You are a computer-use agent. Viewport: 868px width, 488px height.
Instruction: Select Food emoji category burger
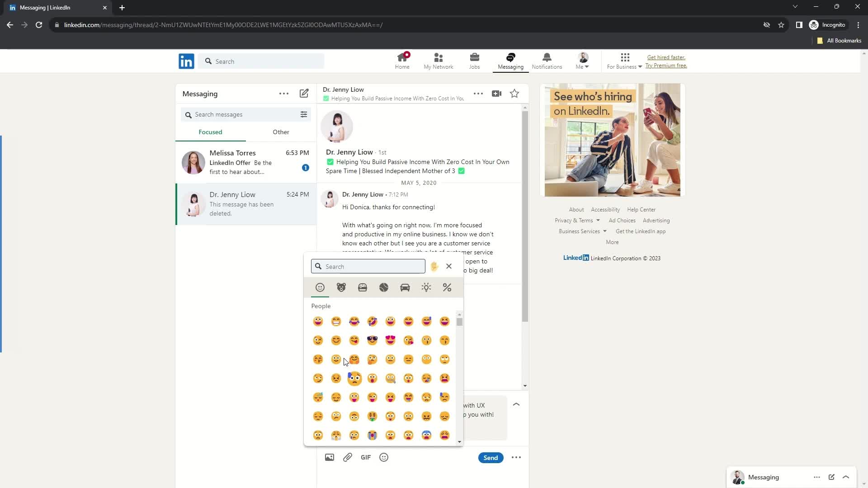click(x=363, y=287)
